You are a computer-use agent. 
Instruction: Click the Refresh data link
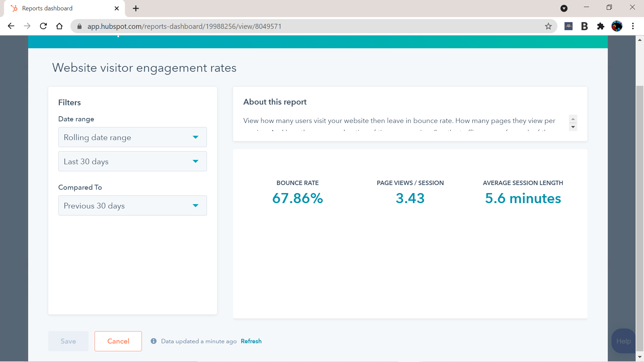point(251,341)
